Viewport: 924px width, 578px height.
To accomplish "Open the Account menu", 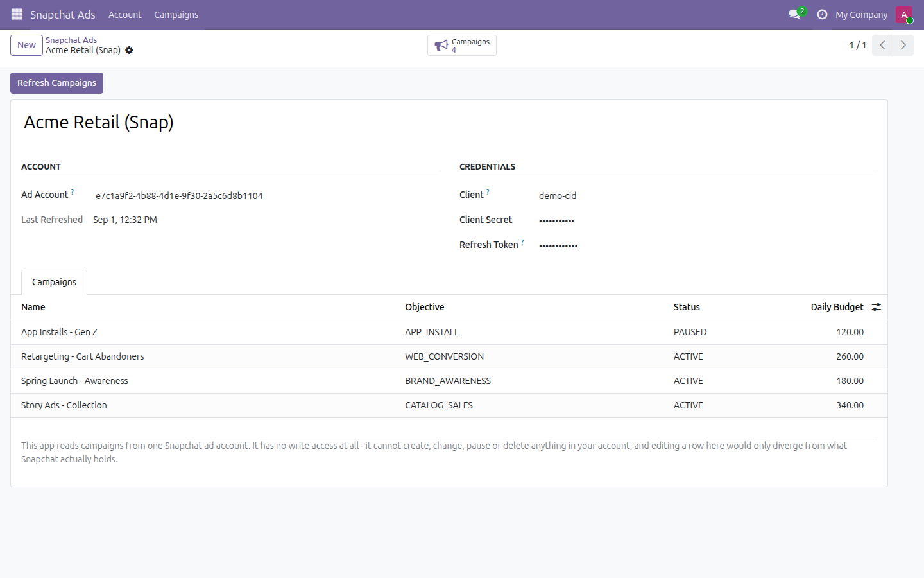I will click(124, 14).
